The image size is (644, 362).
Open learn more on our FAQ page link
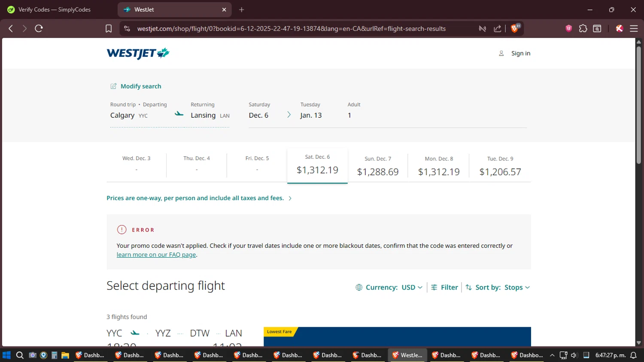[x=156, y=255]
